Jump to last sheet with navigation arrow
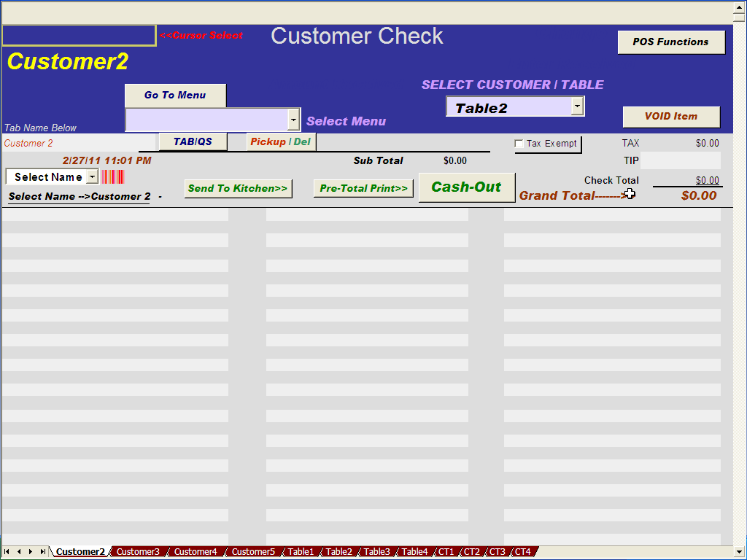747x560 pixels. [43, 552]
